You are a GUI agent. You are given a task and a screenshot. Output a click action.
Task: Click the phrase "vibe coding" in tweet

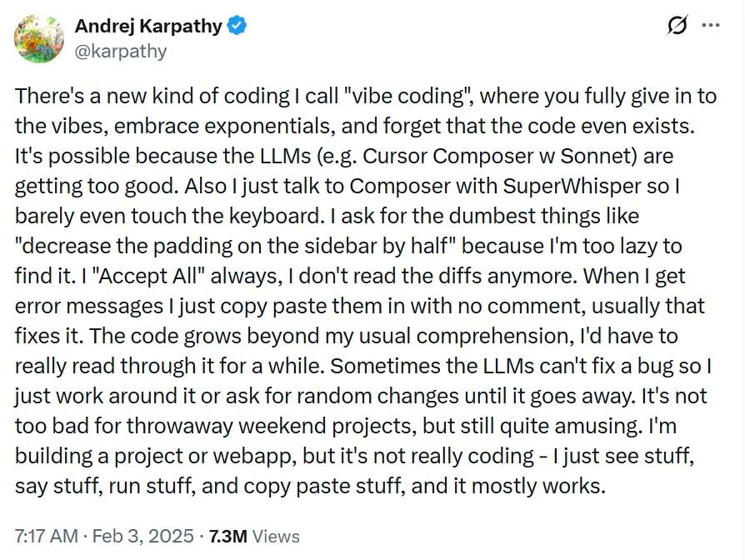407,97
